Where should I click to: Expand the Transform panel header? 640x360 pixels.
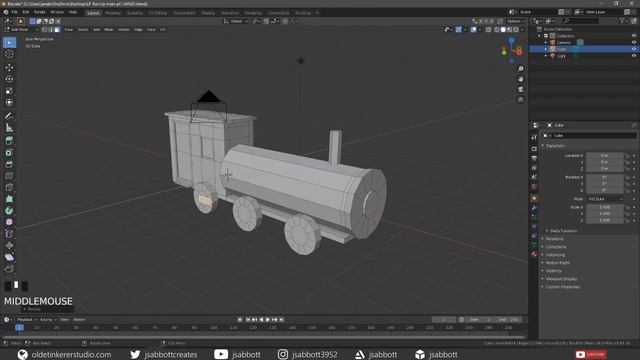[556, 146]
